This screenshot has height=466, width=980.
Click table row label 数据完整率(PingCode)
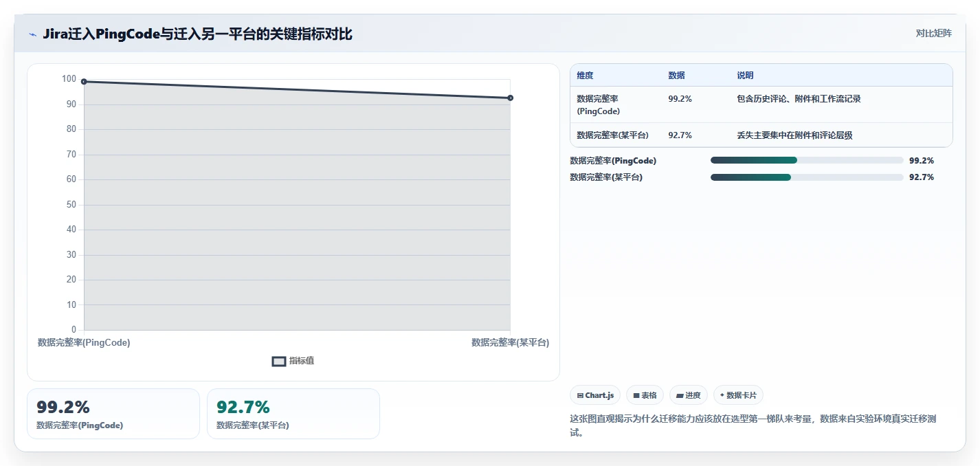coord(599,104)
